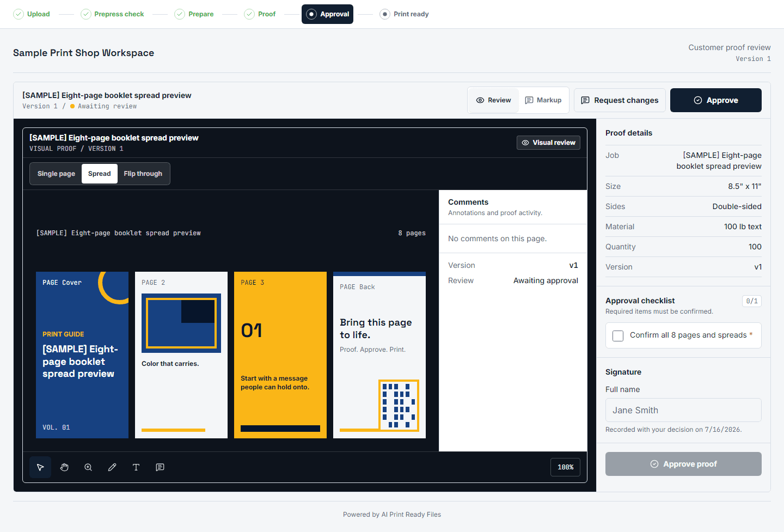Screen dimensions: 784x532
Task: Open the Page 3 thumbnail
Action: click(x=280, y=355)
